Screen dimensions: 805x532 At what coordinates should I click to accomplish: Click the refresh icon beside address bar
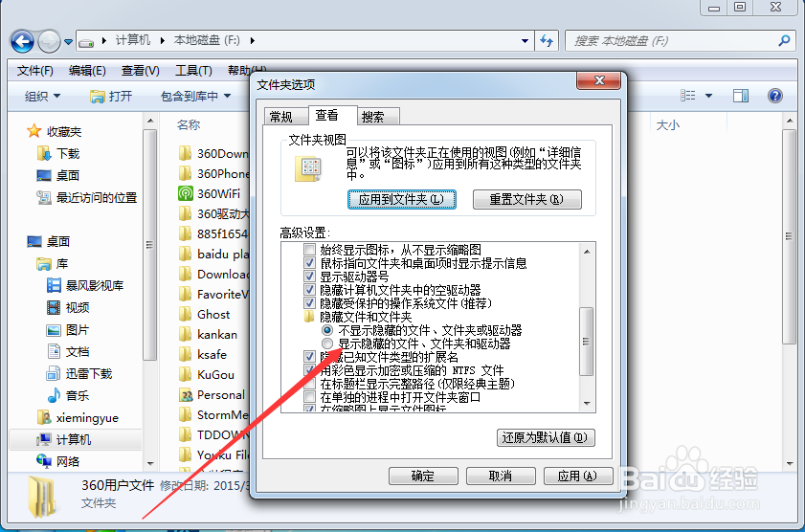coord(546,40)
